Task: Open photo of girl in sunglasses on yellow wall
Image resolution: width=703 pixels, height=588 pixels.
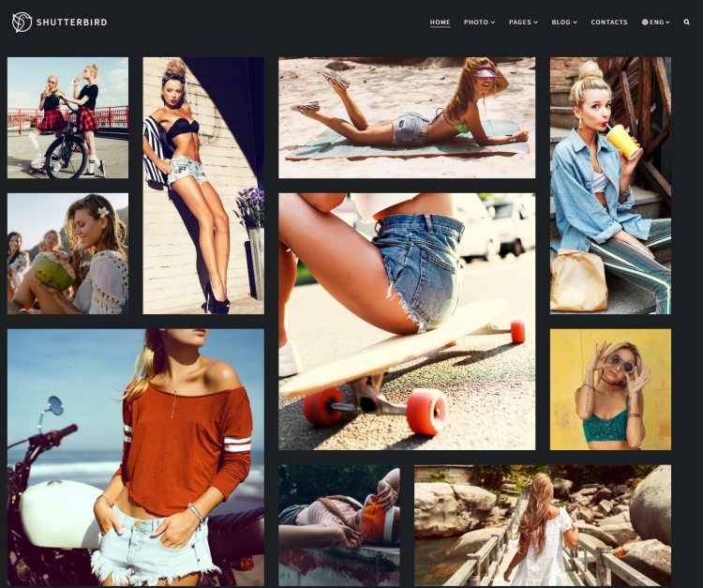Action: 610,389
